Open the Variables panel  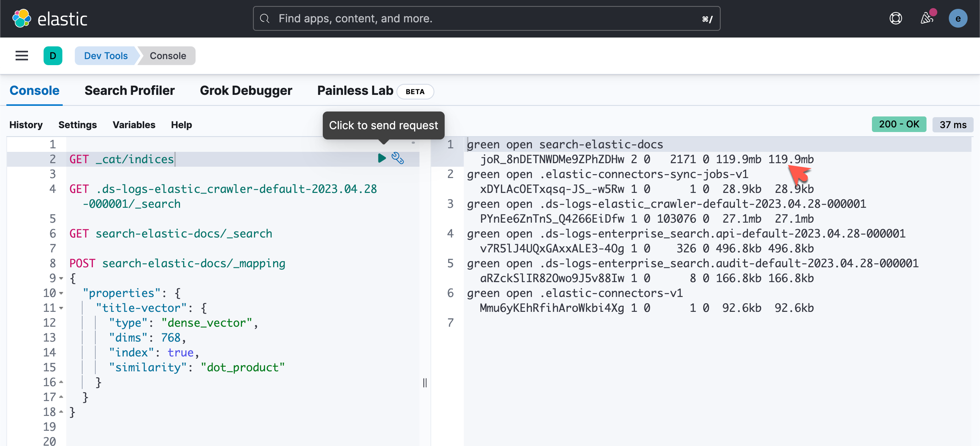(134, 125)
